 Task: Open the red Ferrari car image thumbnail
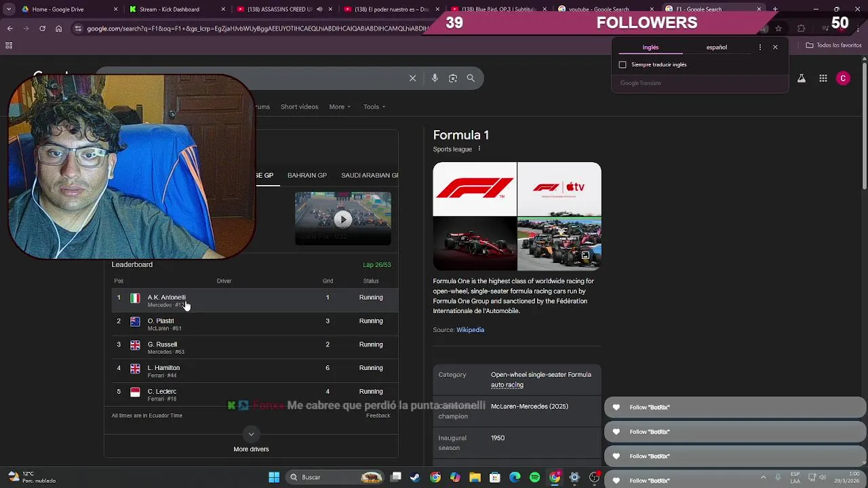(x=475, y=244)
